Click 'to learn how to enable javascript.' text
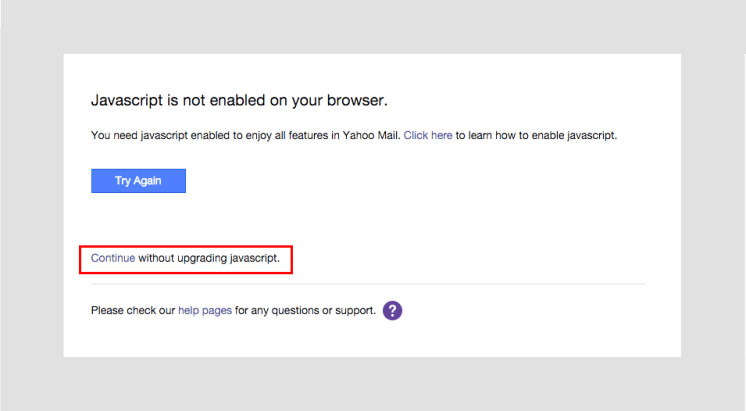Viewport: 746px width, 411px height. 536,135
